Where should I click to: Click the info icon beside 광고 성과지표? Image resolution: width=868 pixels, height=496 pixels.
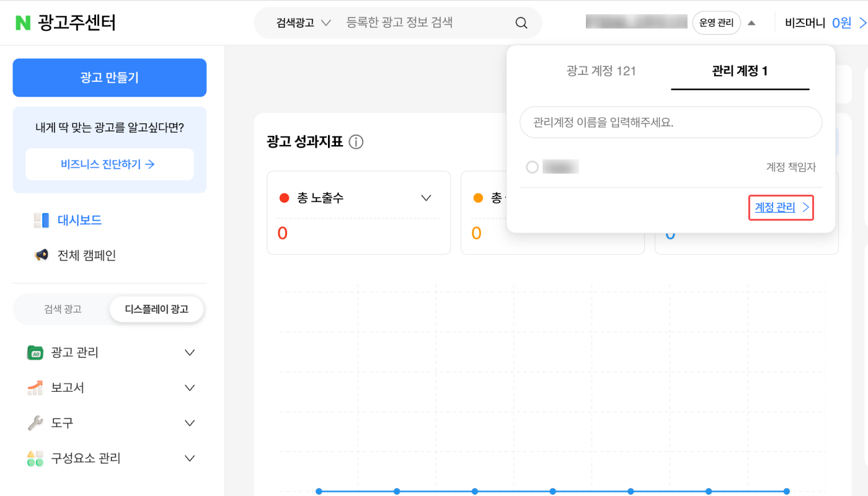(356, 142)
